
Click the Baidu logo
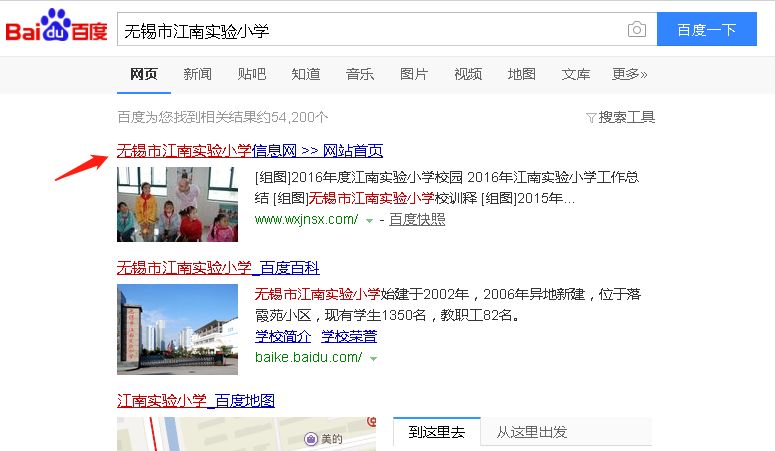[56, 26]
